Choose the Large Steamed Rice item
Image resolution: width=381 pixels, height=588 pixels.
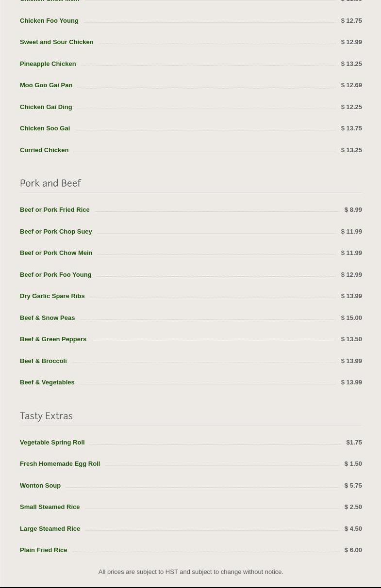click(x=50, y=529)
